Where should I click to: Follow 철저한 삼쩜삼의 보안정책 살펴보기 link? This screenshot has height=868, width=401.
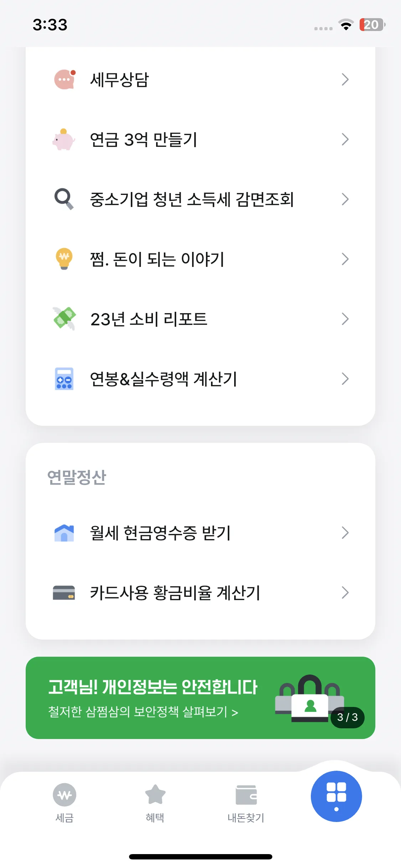click(x=143, y=712)
